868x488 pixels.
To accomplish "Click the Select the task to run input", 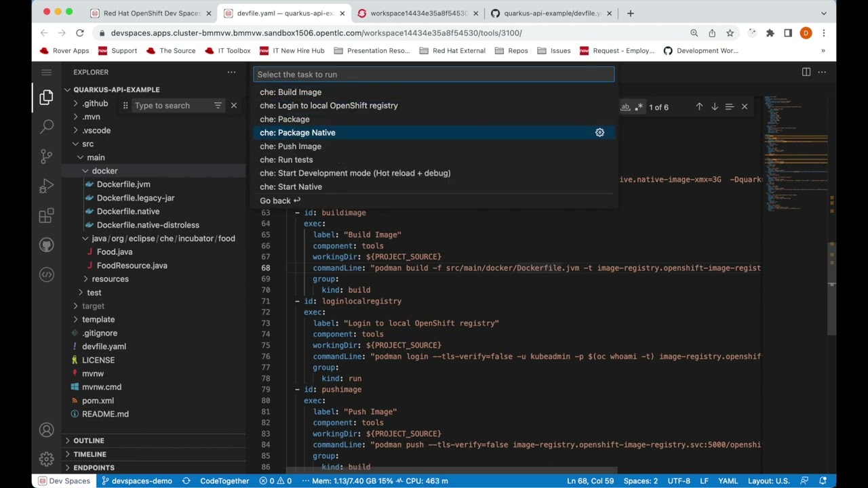I will click(x=434, y=75).
